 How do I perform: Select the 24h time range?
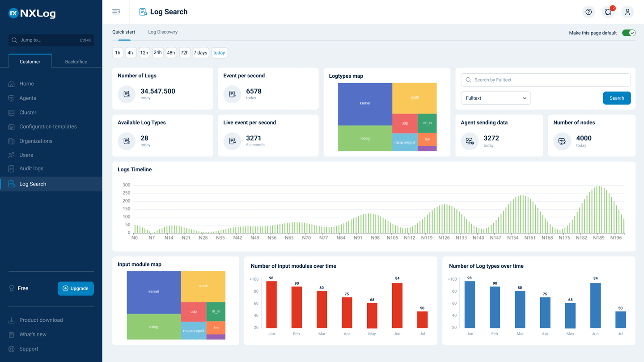(158, 53)
